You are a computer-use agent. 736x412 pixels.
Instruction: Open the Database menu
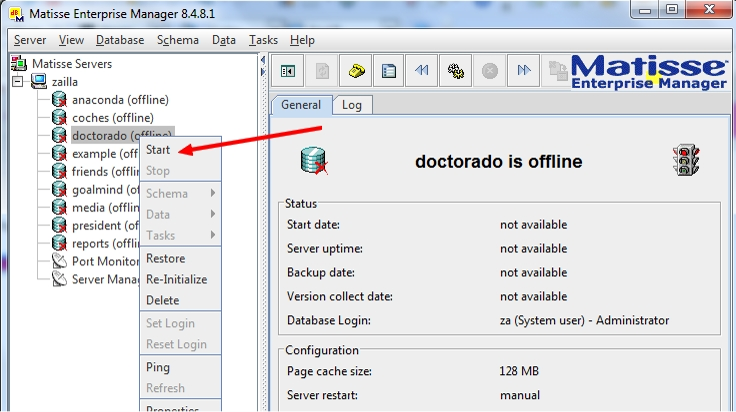120,40
